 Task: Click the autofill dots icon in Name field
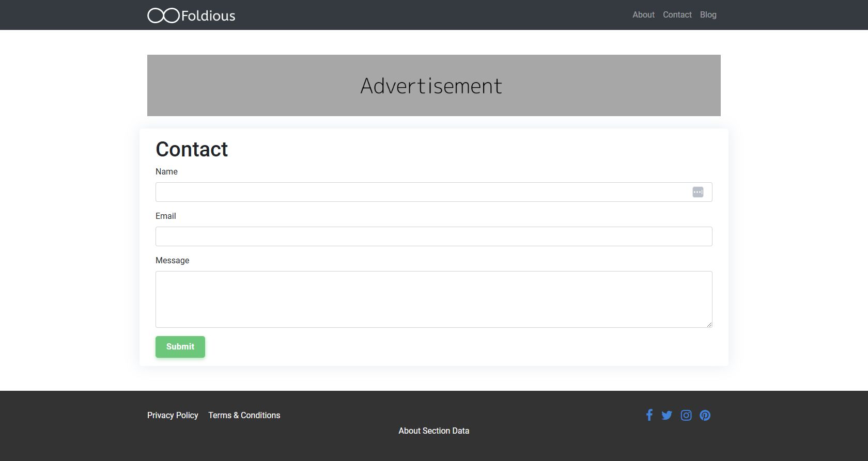click(x=698, y=192)
